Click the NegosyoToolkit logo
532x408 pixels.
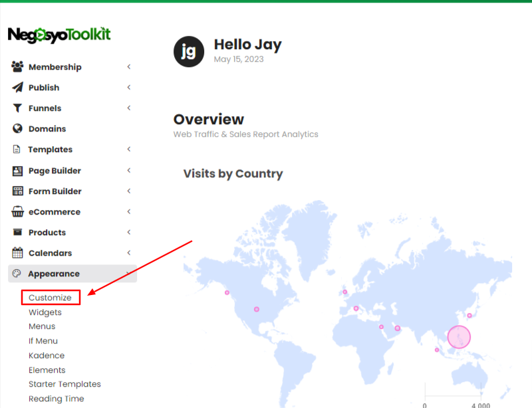click(59, 35)
